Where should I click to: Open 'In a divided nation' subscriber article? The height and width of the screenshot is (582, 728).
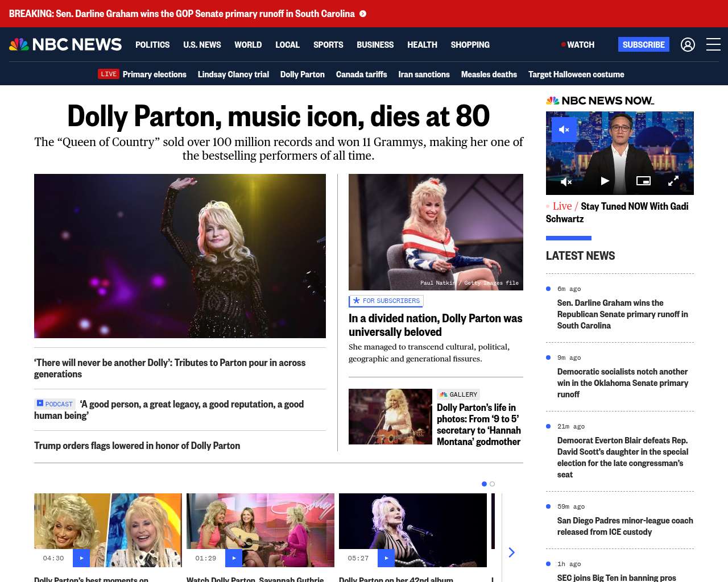[436, 325]
